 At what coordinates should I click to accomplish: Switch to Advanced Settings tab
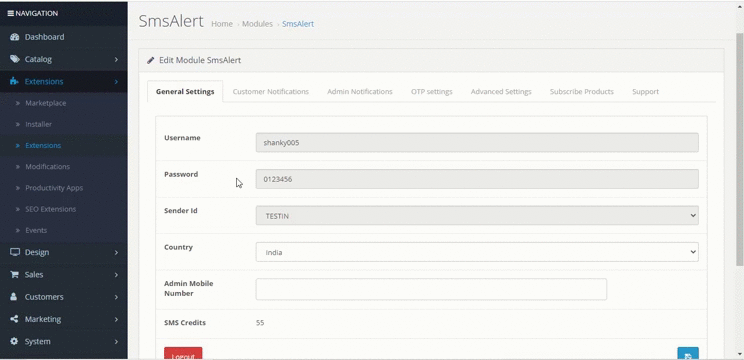[x=501, y=92]
